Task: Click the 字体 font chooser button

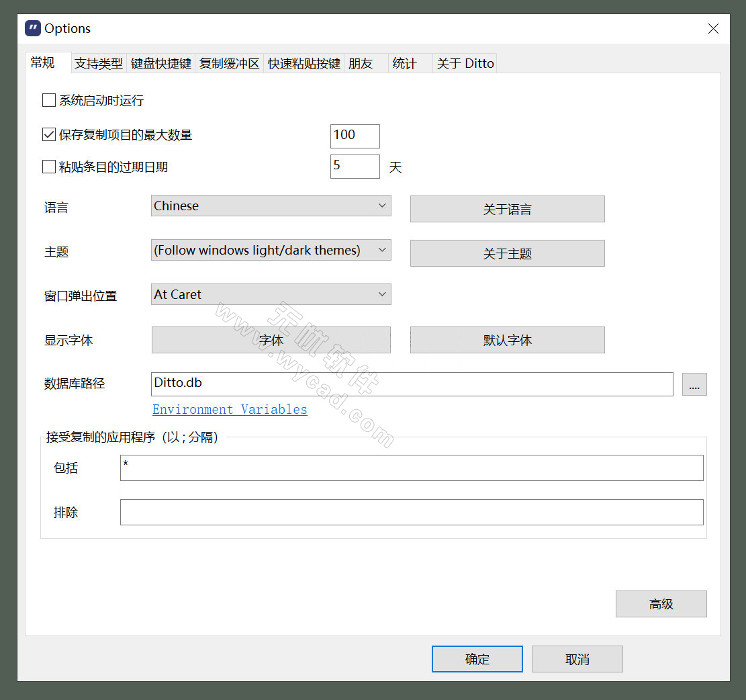Action: [271, 340]
